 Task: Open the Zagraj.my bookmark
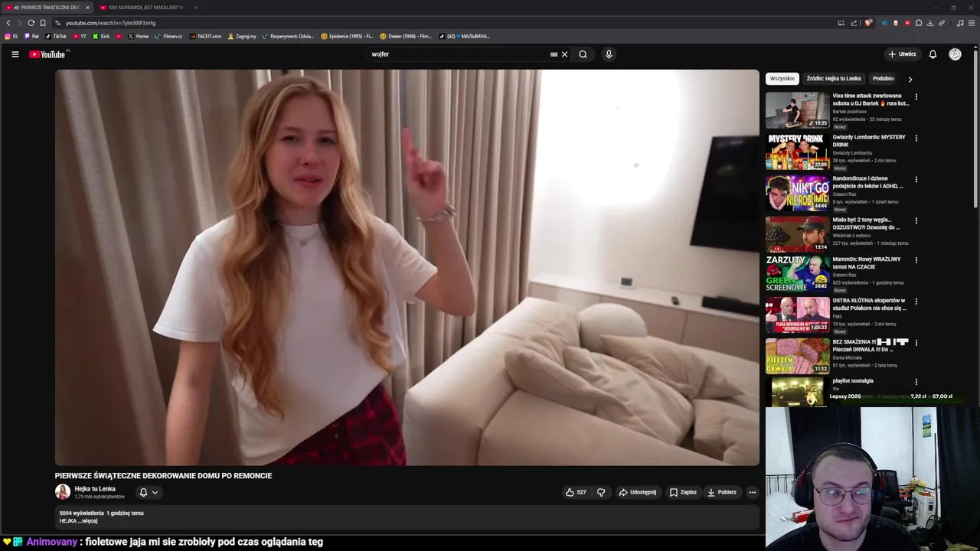coord(242,36)
